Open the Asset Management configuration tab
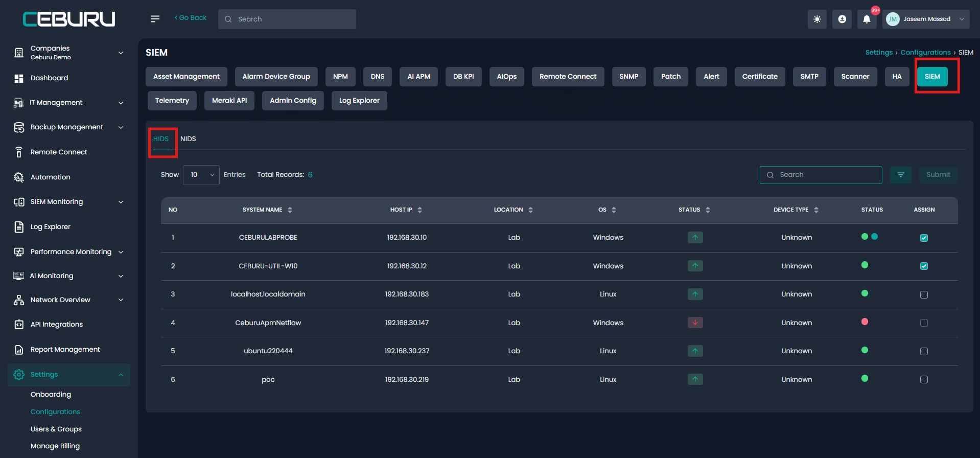This screenshot has height=458, width=980. coord(186,77)
